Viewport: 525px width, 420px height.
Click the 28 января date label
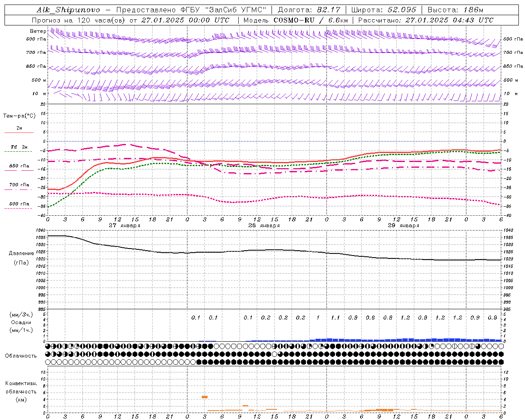click(x=264, y=226)
